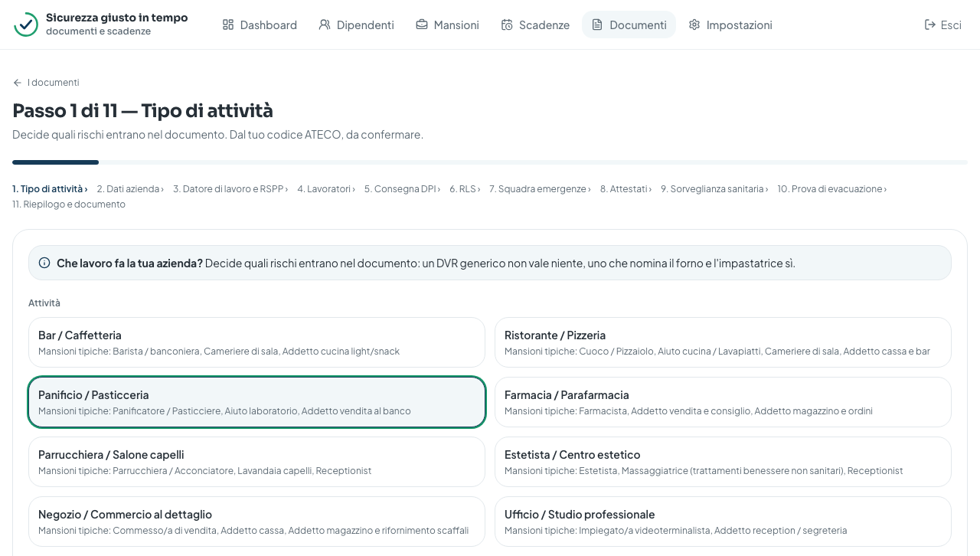This screenshot has width=980, height=556.
Task: Jump to step 1 Tipo di attività
Action: click(50, 189)
